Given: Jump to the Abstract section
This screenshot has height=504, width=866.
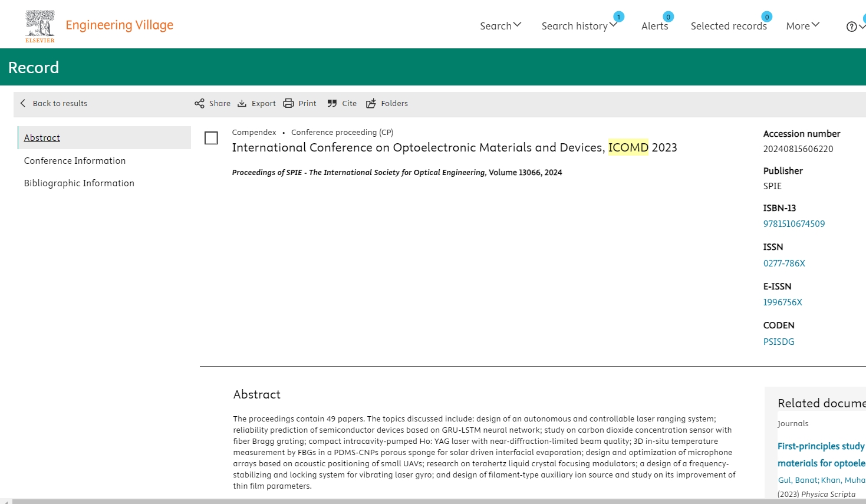Looking at the screenshot, I should pos(42,137).
